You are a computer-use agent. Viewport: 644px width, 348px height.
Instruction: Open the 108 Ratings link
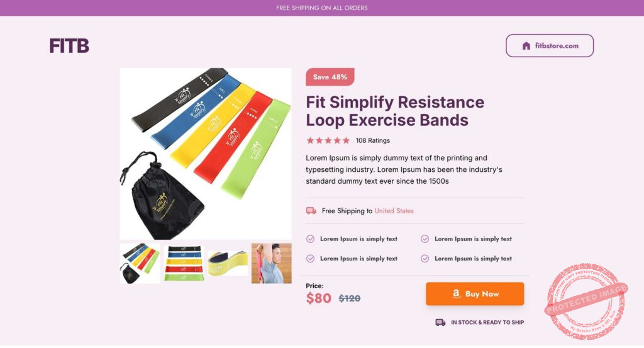(x=372, y=140)
